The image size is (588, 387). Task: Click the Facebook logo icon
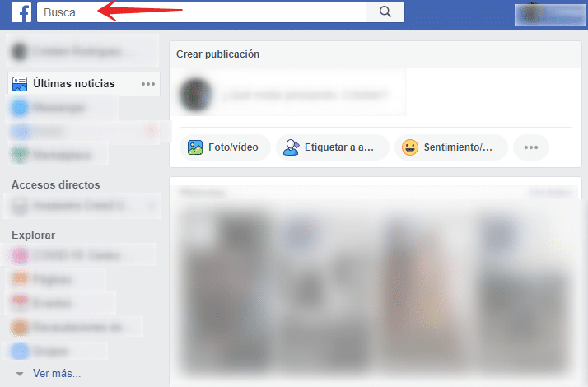(x=21, y=12)
